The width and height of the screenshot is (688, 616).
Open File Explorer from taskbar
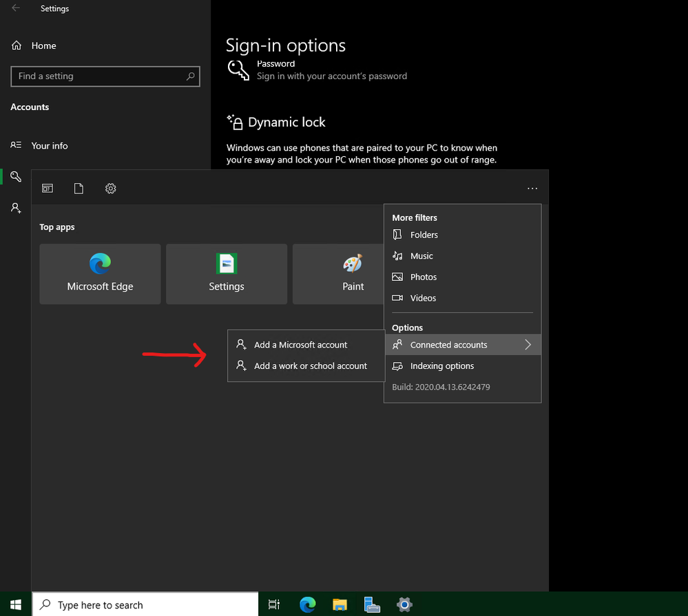[340, 604]
